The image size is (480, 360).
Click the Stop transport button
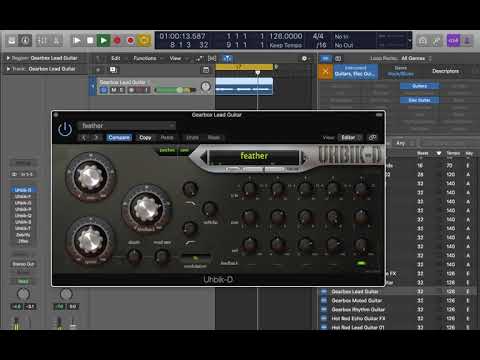pyautogui.click(x=90, y=41)
